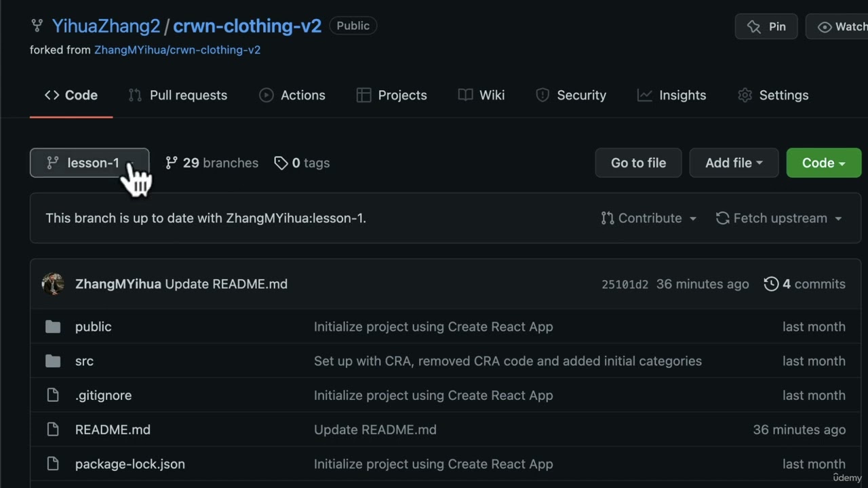Open README.md row's Update README.md commit

click(x=375, y=430)
